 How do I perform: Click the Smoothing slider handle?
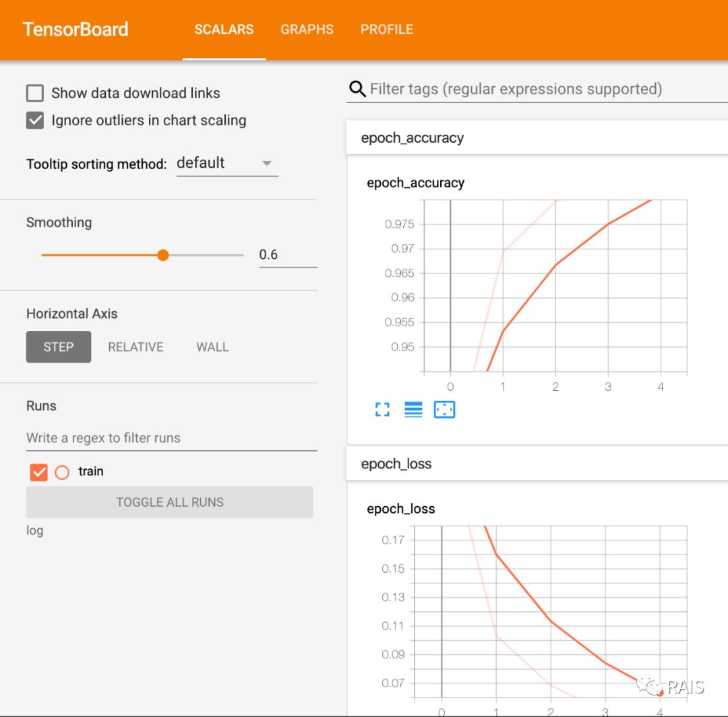[x=163, y=255]
